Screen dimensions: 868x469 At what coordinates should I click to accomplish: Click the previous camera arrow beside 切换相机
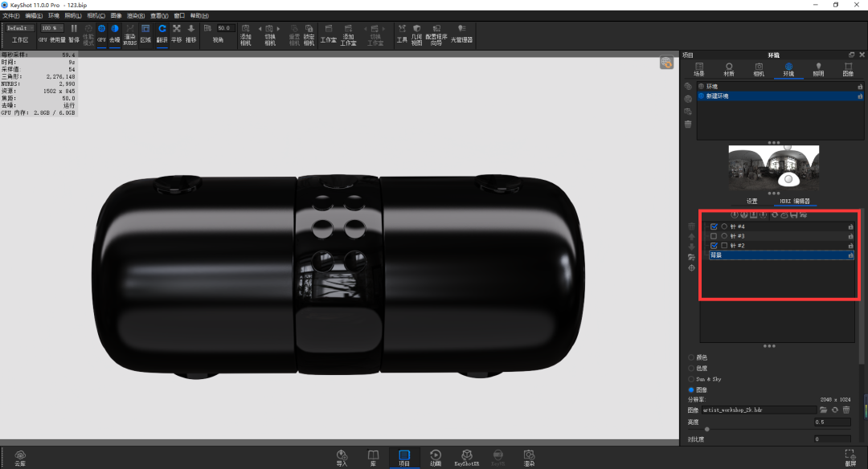click(260, 29)
